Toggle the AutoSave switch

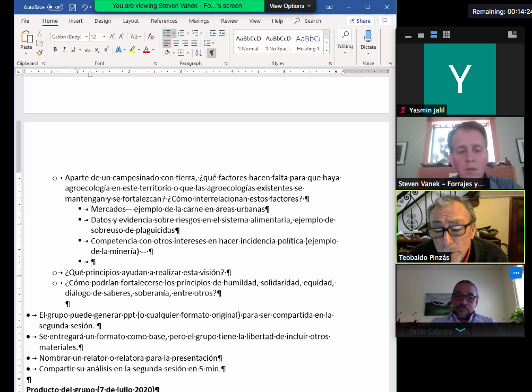tap(55, 7)
